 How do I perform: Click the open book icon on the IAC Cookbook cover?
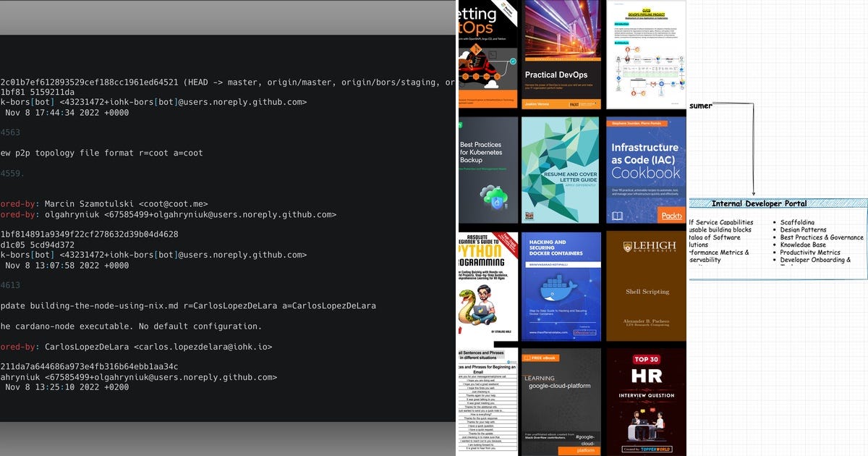pyautogui.click(x=618, y=216)
